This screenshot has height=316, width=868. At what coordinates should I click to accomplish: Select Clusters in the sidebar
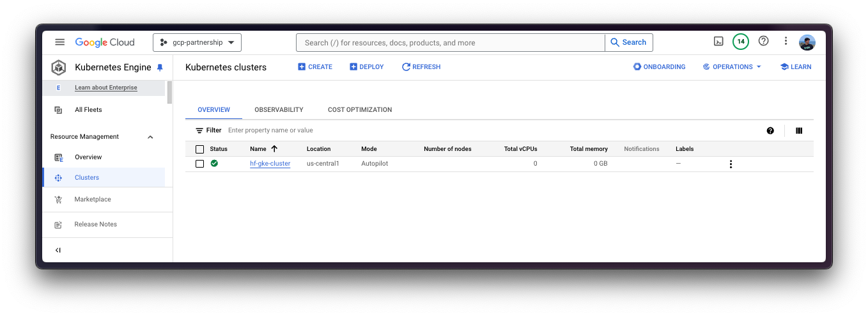[x=87, y=178]
